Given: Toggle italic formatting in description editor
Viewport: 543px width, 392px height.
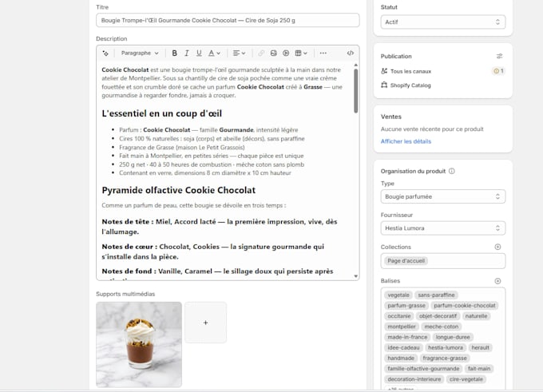Looking at the screenshot, I should [187, 53].
